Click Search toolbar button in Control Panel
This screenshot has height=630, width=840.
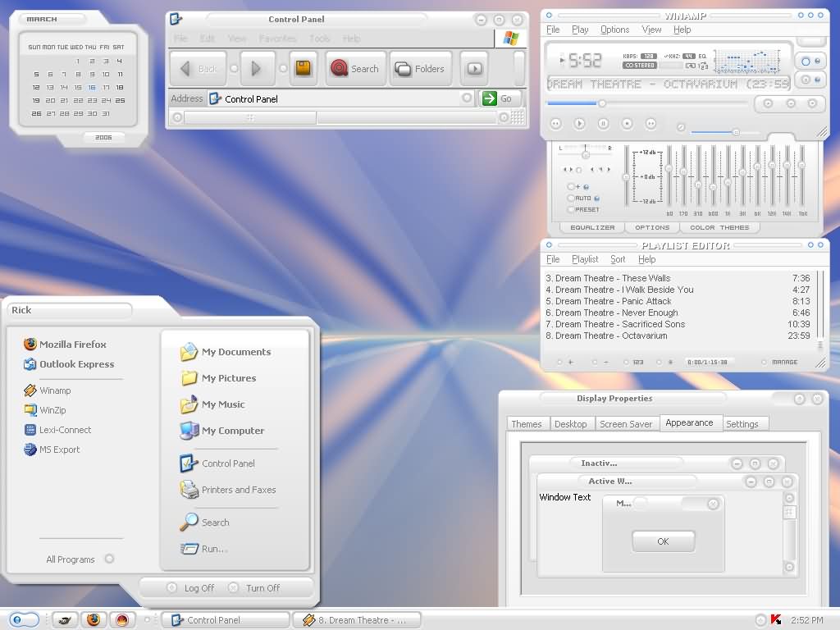355,69
